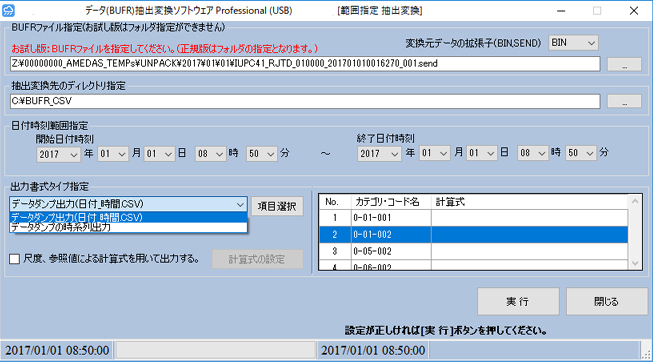Open the end hour 08 dropdown
This screenshot has height=362, width=653.
pyautogui.click(x=533, y=154)
